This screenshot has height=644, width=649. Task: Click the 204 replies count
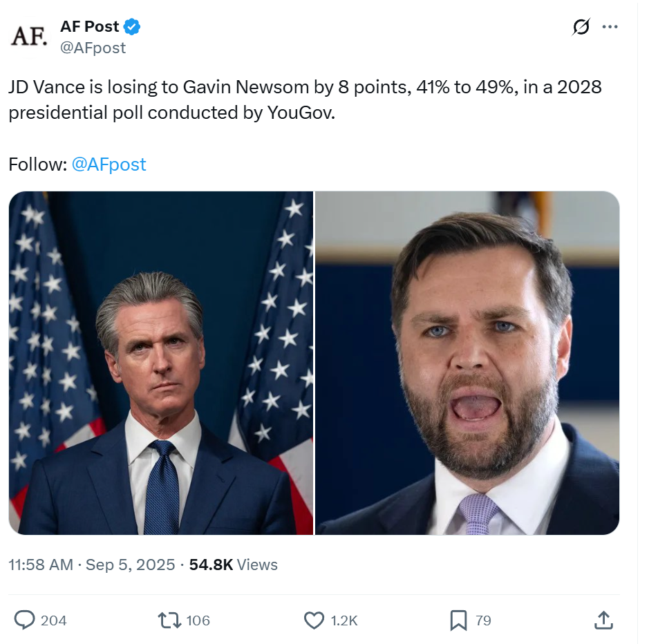54,621
